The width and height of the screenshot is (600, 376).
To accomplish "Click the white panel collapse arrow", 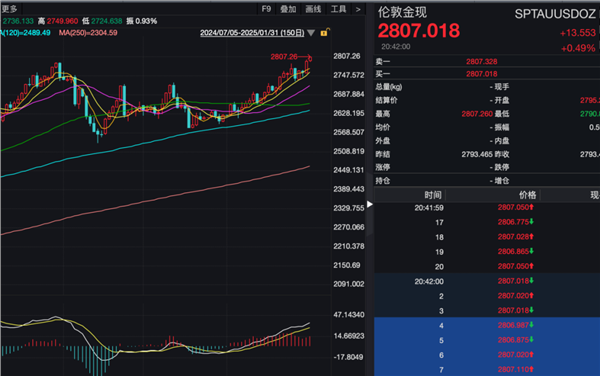I will (370, 204).
